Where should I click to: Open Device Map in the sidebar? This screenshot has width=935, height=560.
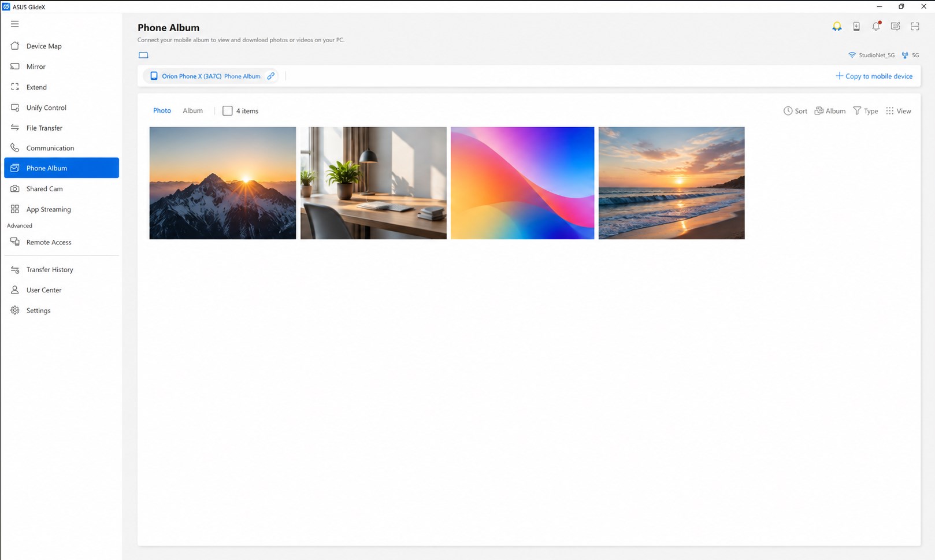tap(61, 46)
